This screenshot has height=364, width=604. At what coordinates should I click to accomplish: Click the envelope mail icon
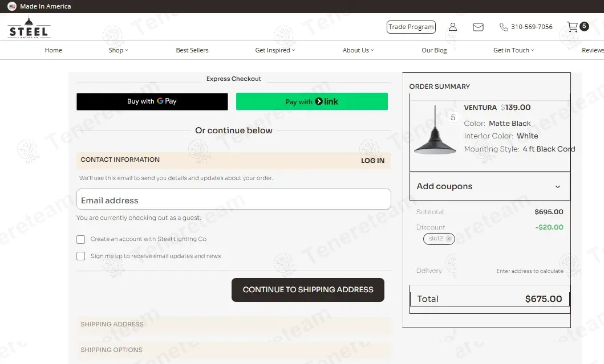click(x=478, y=27)
